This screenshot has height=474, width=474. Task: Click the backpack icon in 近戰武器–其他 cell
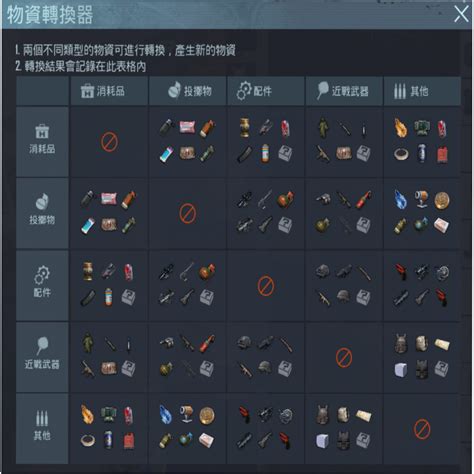(401, 344)
